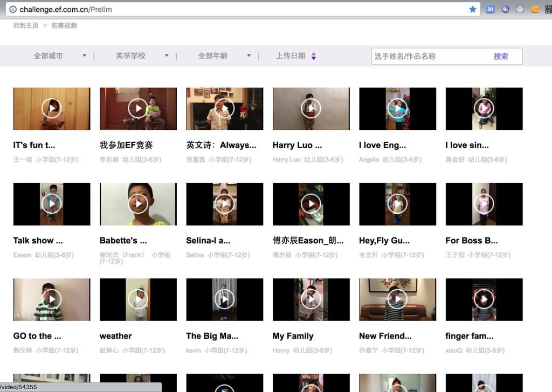The image size is (552, 392).
Task: Click author text Henry 幼儿组(3-6岁)
Action: 302,351
